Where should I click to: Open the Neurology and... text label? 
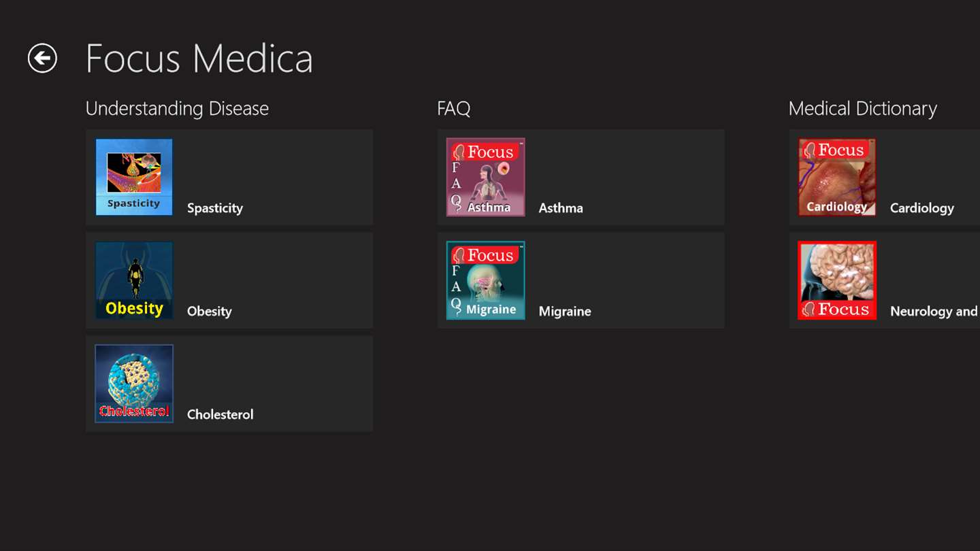tap(933, 312)
